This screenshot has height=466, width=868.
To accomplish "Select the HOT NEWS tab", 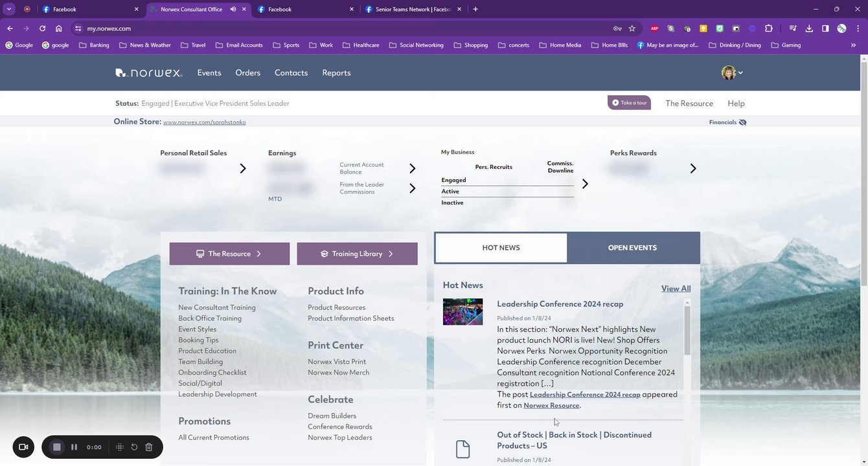I will [501, 248].
